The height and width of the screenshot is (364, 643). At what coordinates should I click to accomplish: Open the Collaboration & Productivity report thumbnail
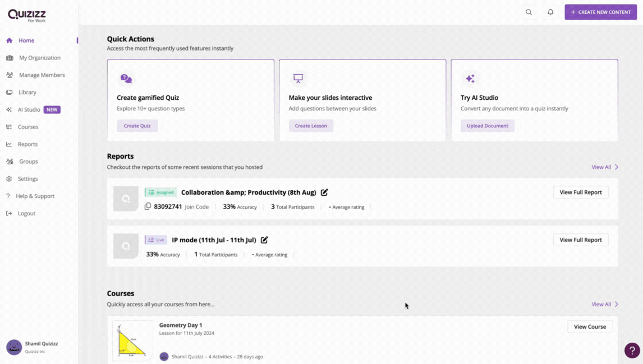(x=126, y=199)
